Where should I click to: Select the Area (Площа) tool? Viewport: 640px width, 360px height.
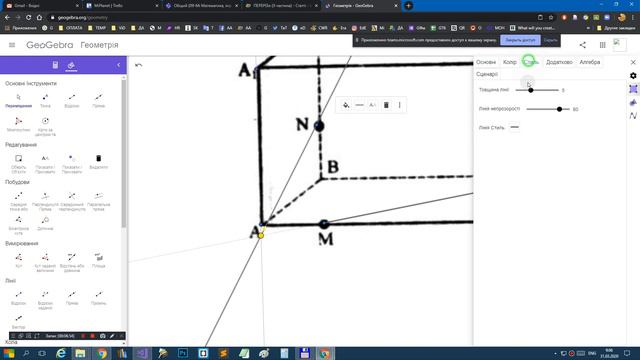point(98,260)
